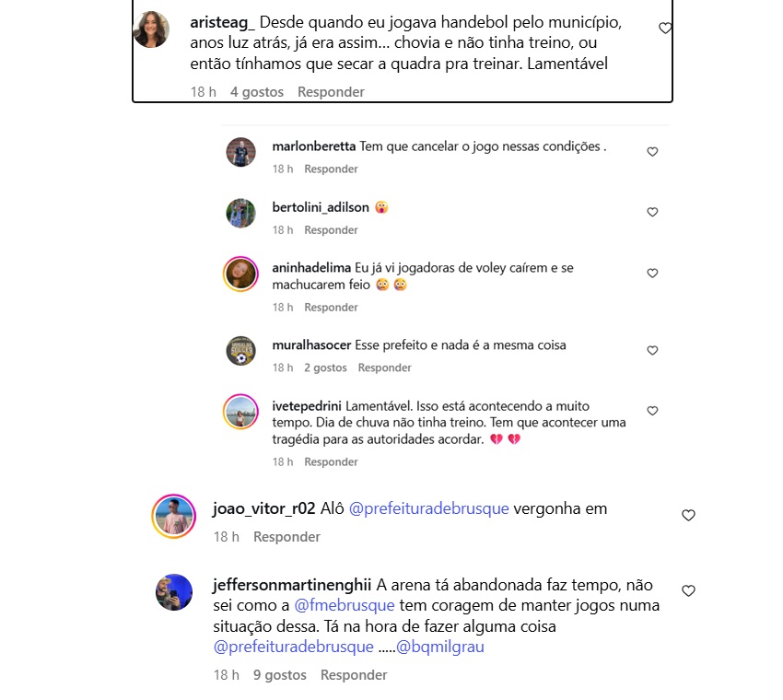
Task: Open aninhadelima's story avatar
Action: click(x=240, y=274)
